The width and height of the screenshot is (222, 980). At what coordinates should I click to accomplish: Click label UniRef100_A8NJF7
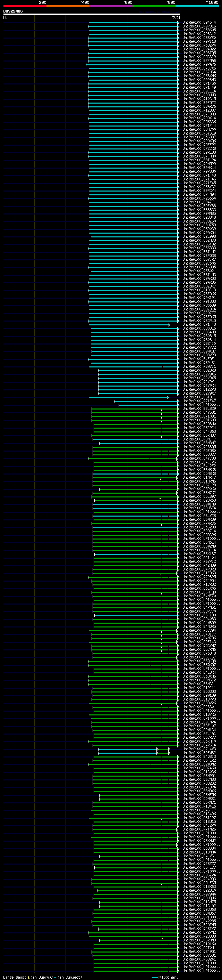199,439
